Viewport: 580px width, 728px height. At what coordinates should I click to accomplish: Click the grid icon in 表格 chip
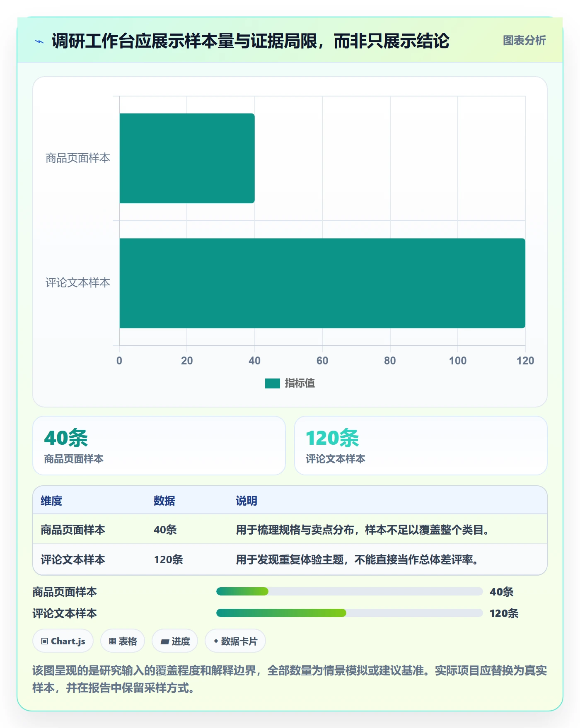pyautogui.click(x=112, y=641)
